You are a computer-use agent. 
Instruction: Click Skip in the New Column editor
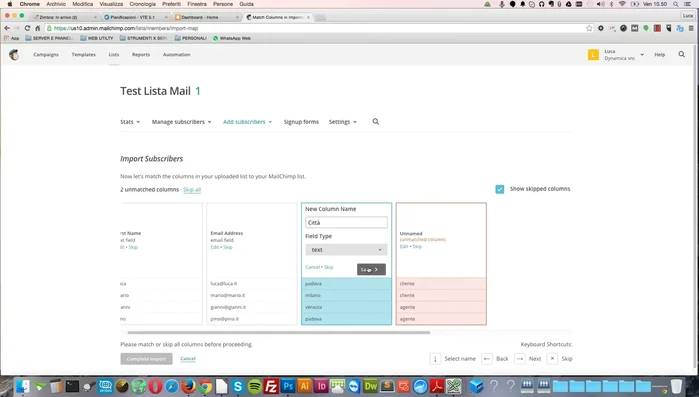(329, 267)
